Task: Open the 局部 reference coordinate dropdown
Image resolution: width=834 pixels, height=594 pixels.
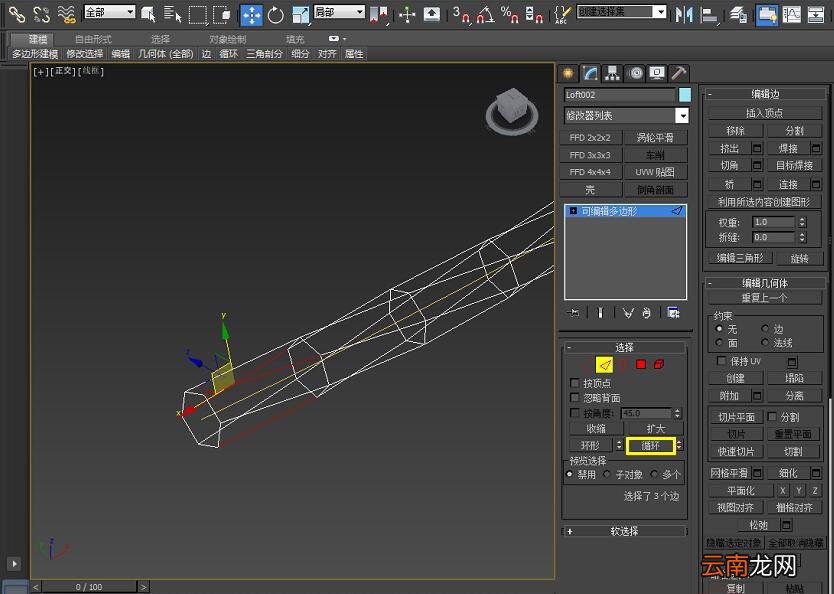Action: pos(339,12)
